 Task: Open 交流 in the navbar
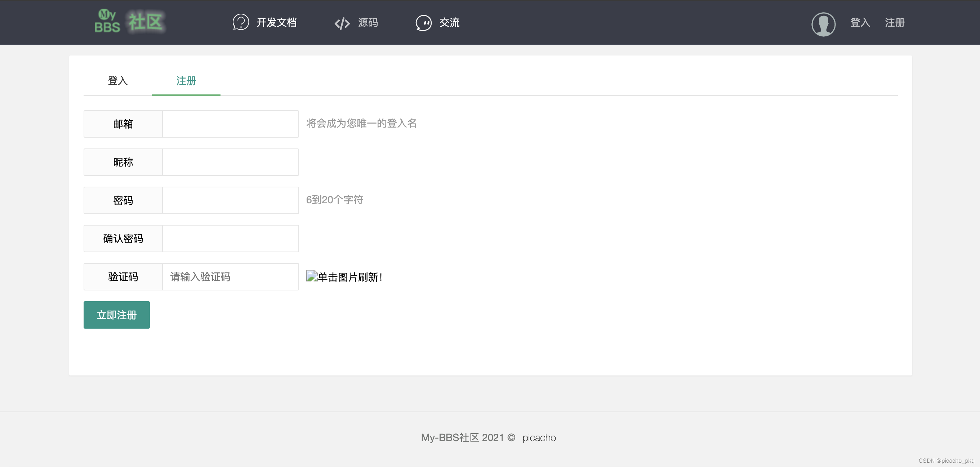point(449,22)
